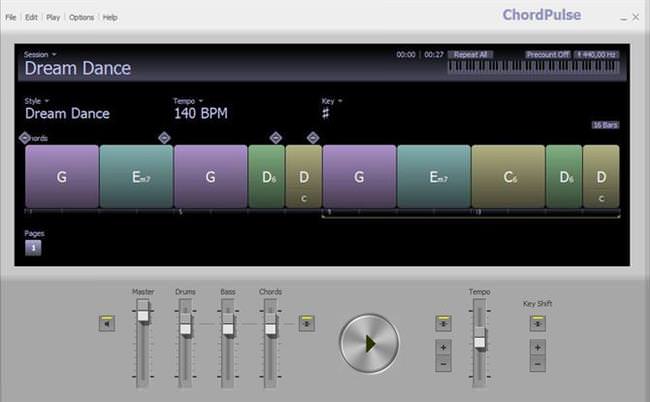Open the Help menu
The height and width of the screenshot is (402, 650).
tap(110, 17)
